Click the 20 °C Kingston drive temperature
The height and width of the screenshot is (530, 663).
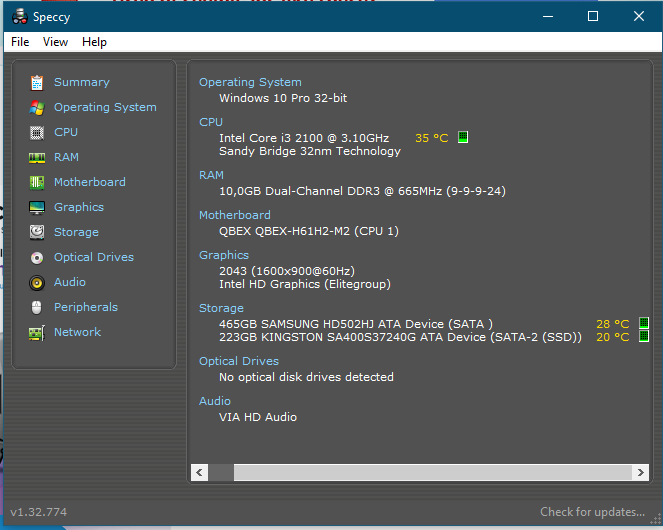(x=612, y=337)
